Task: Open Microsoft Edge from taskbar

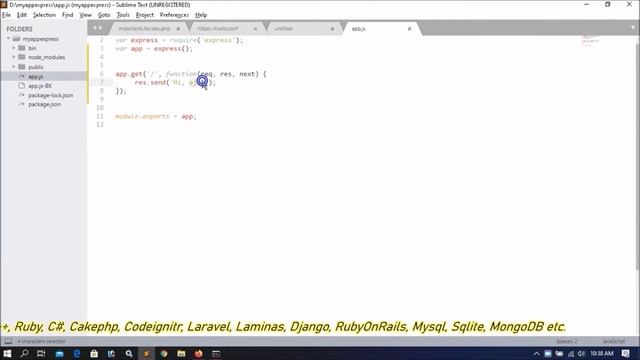Action: (76, 353)
